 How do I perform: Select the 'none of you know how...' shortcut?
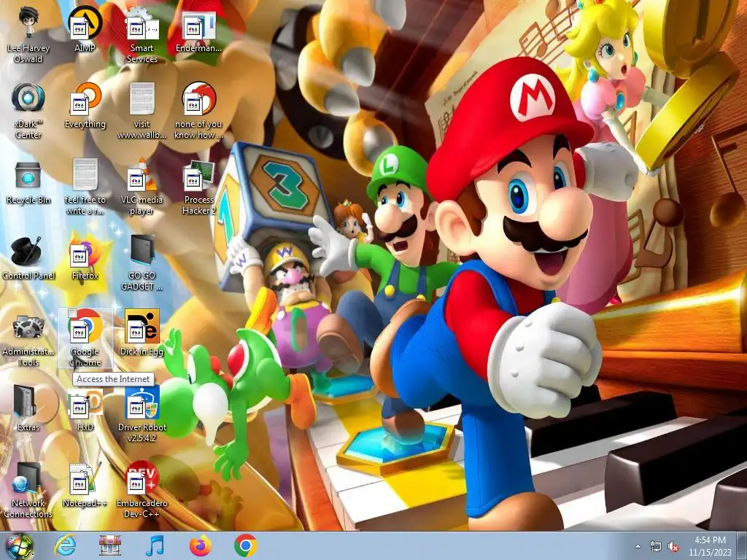click(198, 111)
